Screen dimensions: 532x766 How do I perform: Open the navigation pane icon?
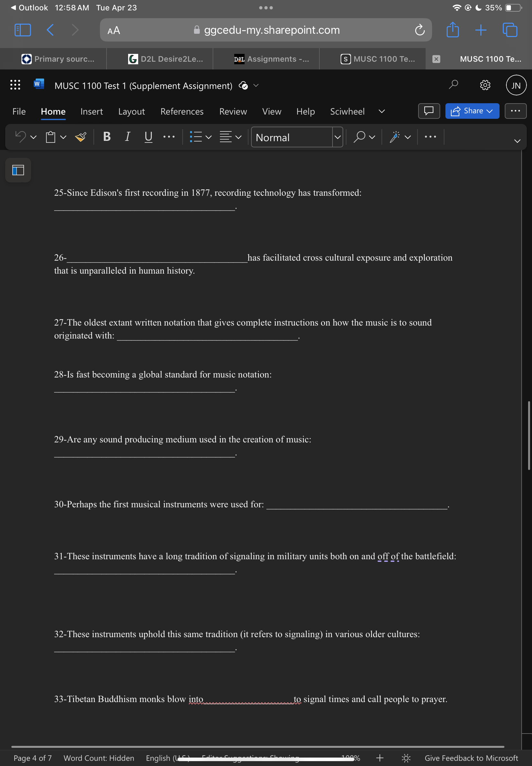(18, 170)
